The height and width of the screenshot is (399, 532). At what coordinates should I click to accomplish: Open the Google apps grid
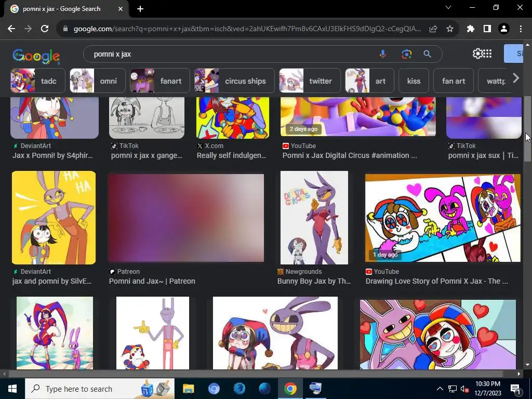coord(487,54)
